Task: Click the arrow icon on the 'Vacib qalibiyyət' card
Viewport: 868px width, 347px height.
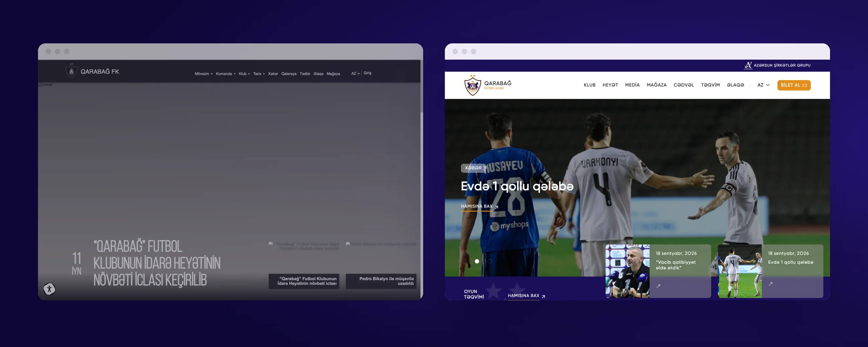Action: [x=658, y=286]
